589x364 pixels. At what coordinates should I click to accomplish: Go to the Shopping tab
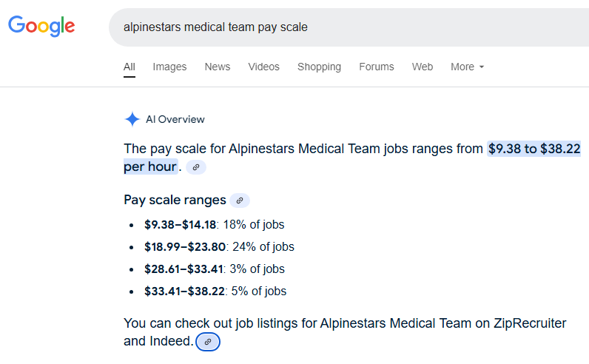click(x=319, y=67)
